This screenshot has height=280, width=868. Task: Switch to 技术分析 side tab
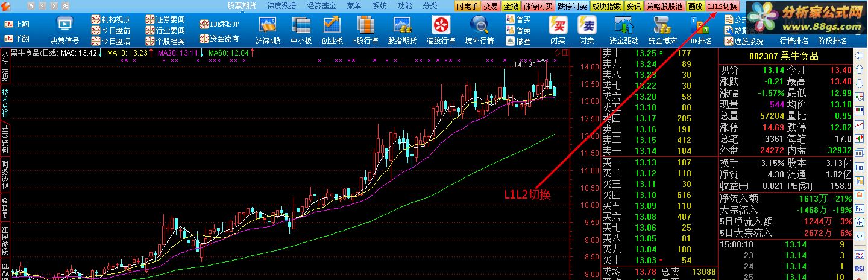(5, 103)
